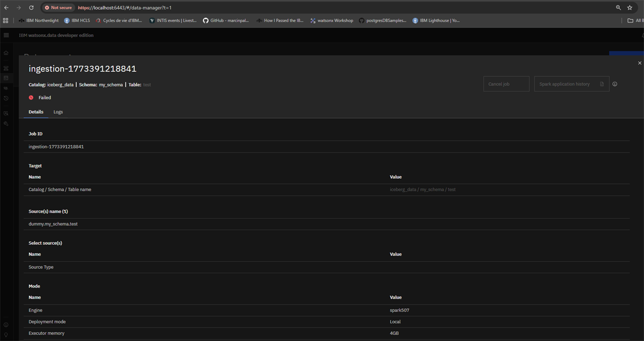Open the watsonx Workshop bookmark

(332, 20)
